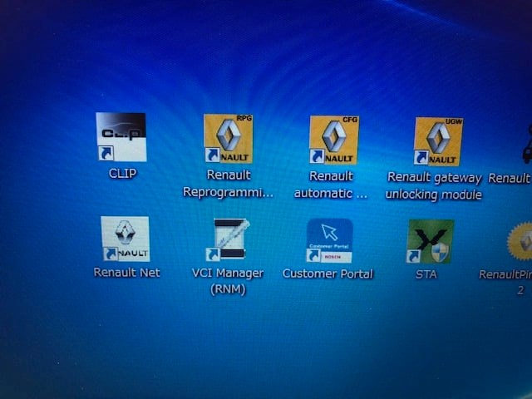Open the CLIP desktop shortcut icon
The image size is (532, 399).
point(121,137)
